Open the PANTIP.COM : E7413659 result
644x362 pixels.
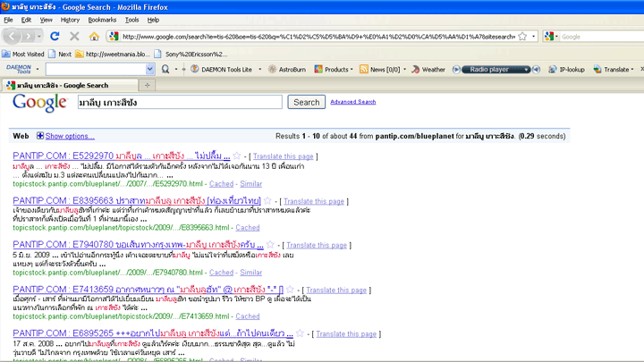148,290
